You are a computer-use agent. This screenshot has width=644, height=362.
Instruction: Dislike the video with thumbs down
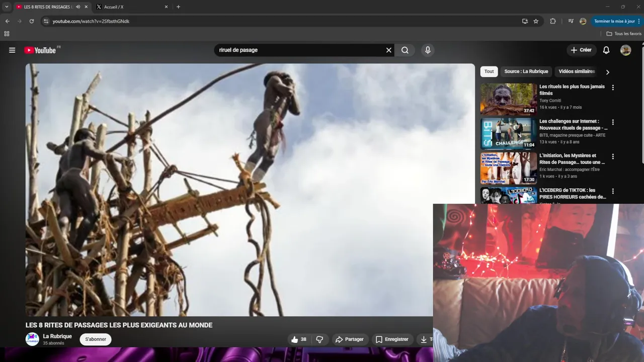point(319,339)
